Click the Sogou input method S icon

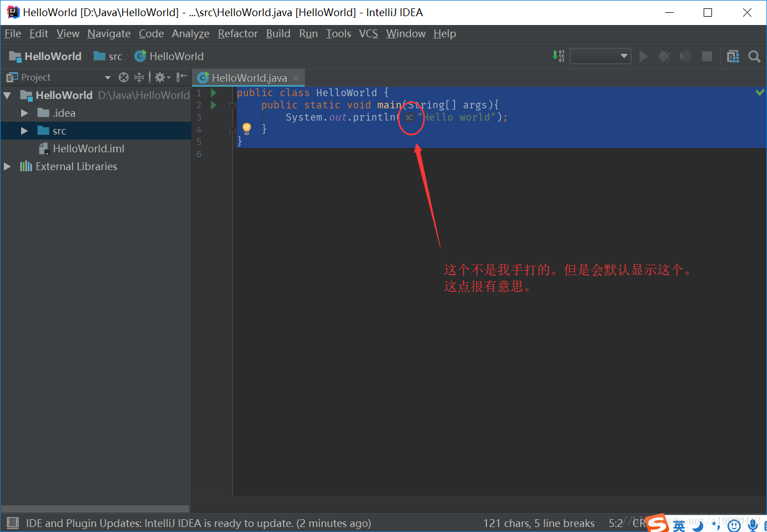658,524
